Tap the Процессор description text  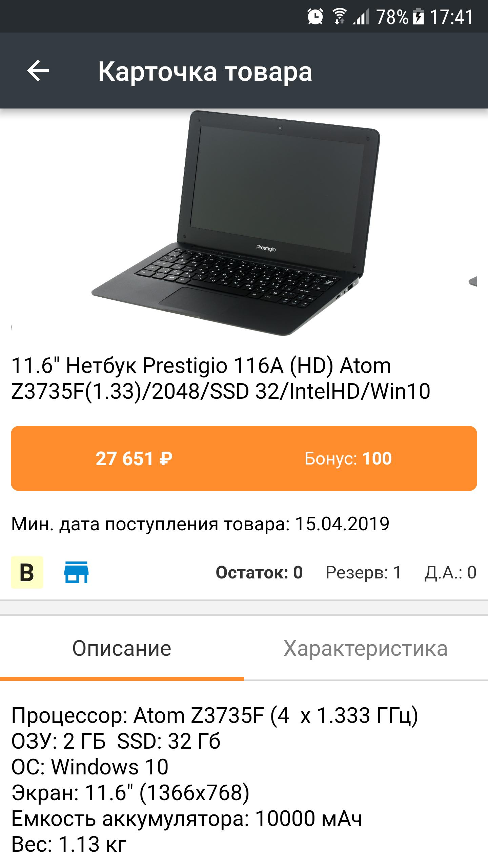click(x=215, y=716)
